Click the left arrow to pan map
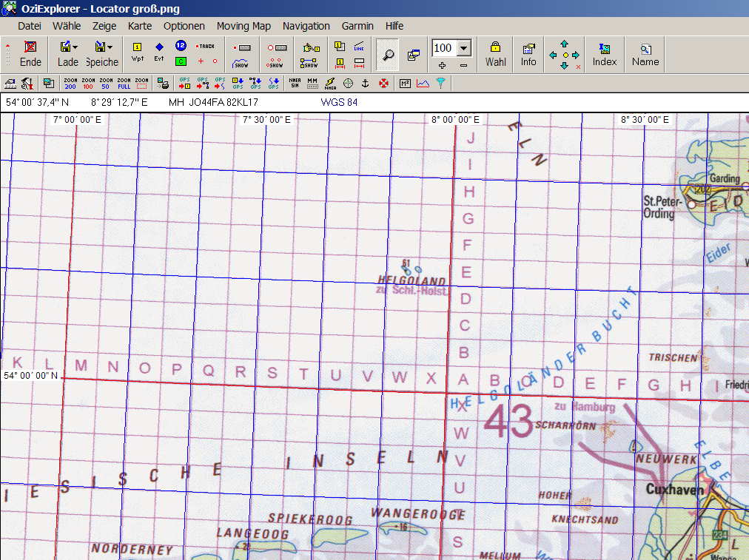This screenshot has height=560, width=749. click(x=553, y=55)
